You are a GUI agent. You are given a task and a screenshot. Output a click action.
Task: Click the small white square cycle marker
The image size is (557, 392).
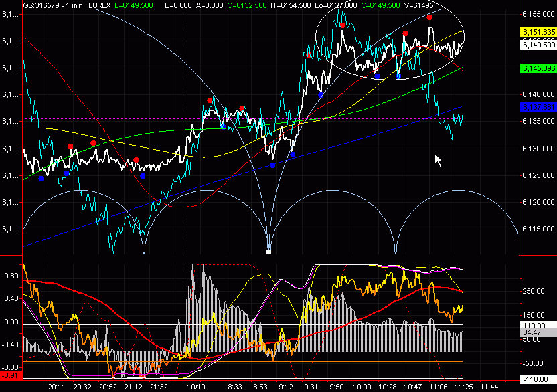268,253
